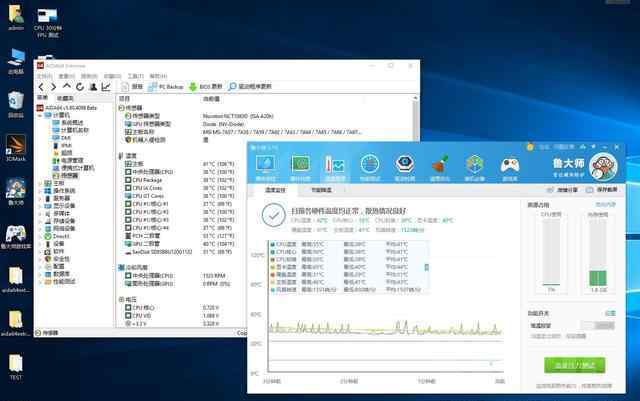Click the Report (报告) toolbar button in AIDA64
The height and width of the screenshot is (401, 640).
132,87
